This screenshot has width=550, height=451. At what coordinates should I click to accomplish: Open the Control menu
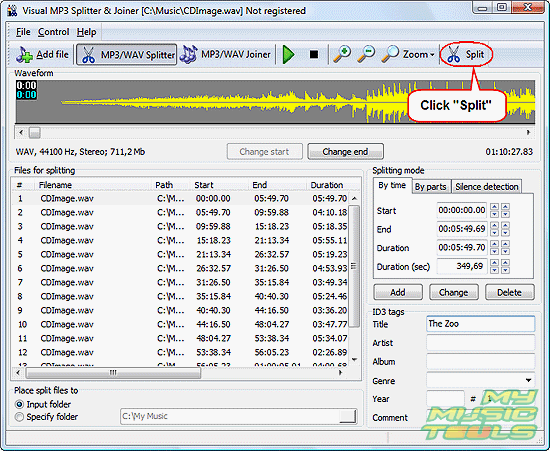pos(54,32)
